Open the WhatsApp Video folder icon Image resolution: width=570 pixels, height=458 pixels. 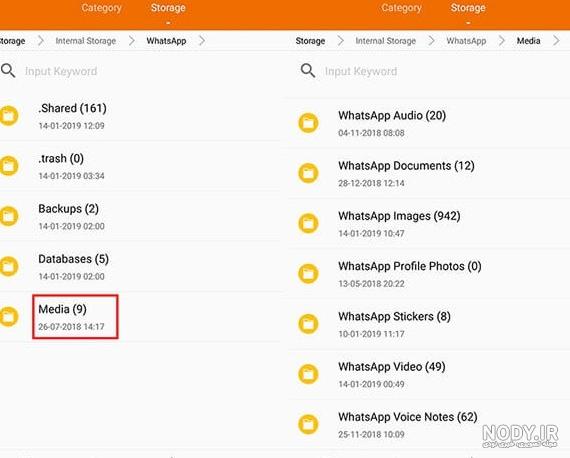[x=308, y=374]
